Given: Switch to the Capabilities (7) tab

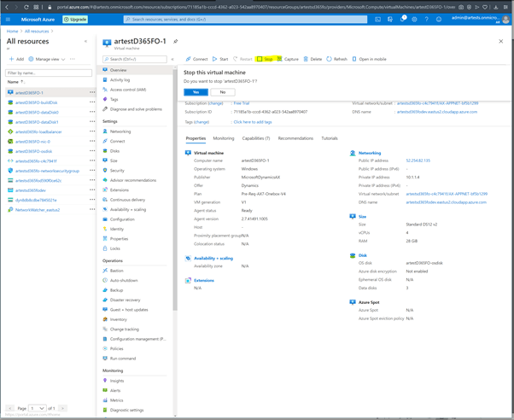Looking at the screenshot, I should pos(256,138).
